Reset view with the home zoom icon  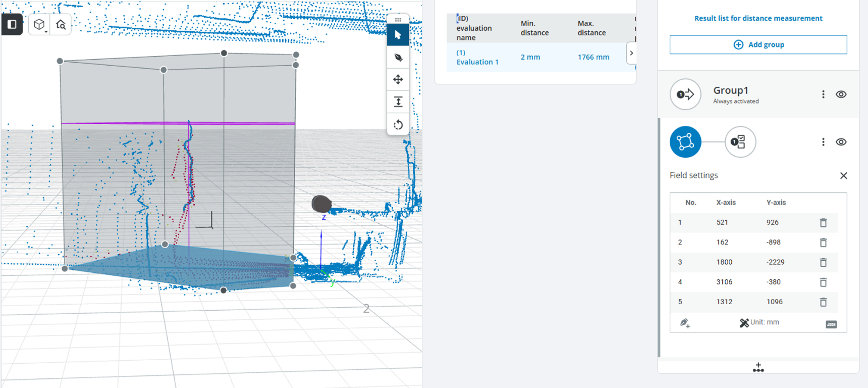pyautogui.click(x=61, y=24)
